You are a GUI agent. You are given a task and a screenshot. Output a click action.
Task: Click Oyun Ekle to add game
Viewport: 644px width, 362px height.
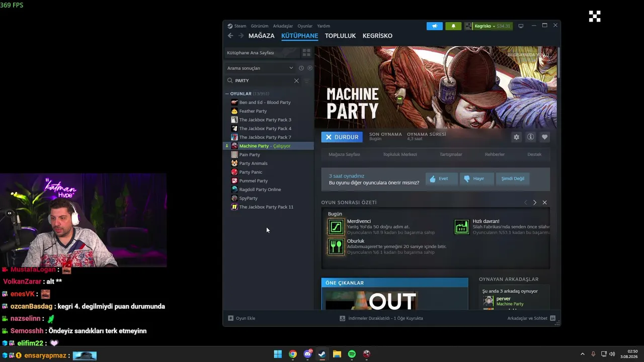[242, 318]
